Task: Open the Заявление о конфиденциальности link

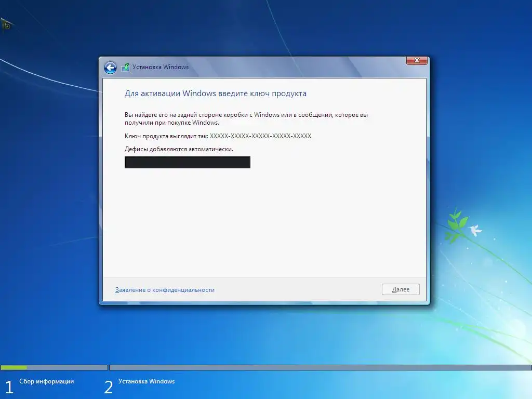Action: pyautogui.click(x=165, y=290)
